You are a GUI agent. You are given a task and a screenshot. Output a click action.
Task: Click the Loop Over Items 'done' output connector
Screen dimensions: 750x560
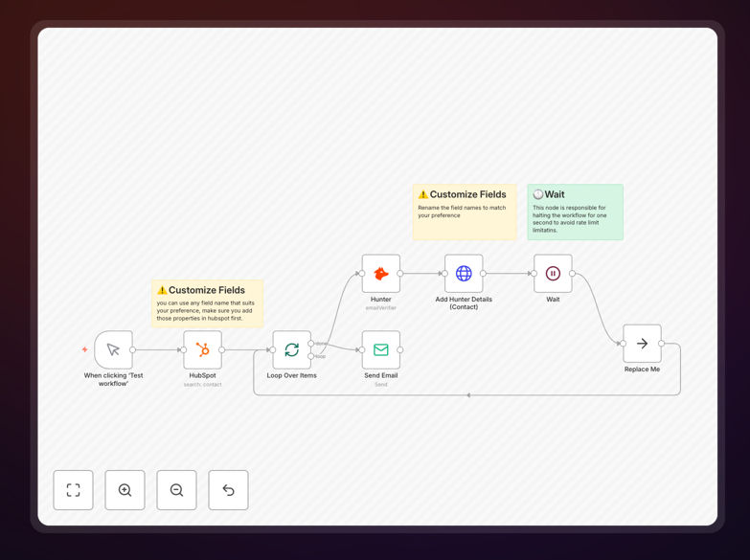(311, 344)
